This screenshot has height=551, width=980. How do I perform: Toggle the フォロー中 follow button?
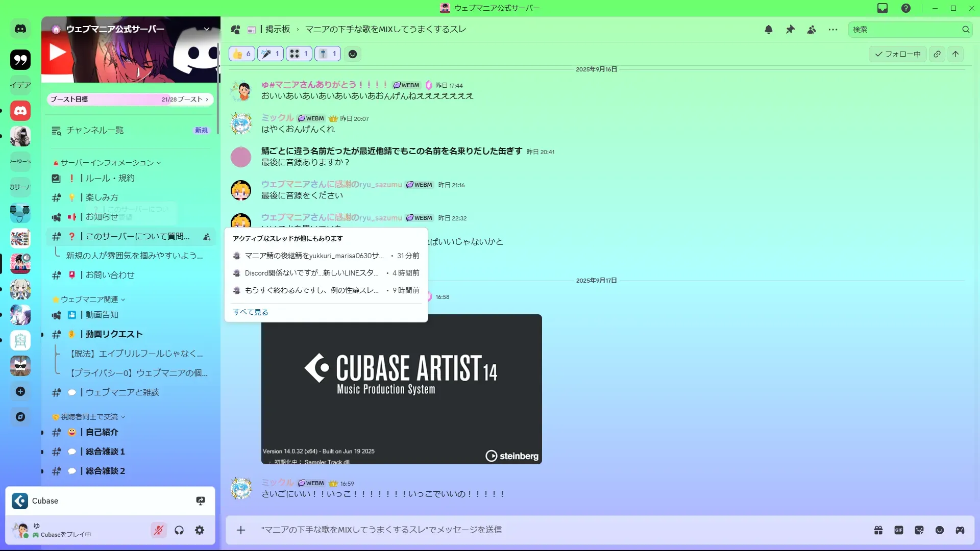(898, 54)
